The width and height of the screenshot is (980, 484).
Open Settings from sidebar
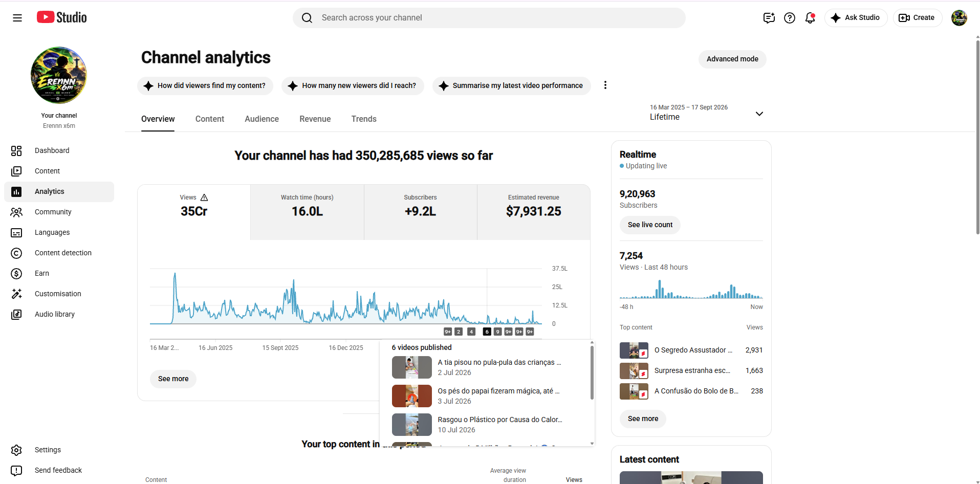click(x=59, y=450)
